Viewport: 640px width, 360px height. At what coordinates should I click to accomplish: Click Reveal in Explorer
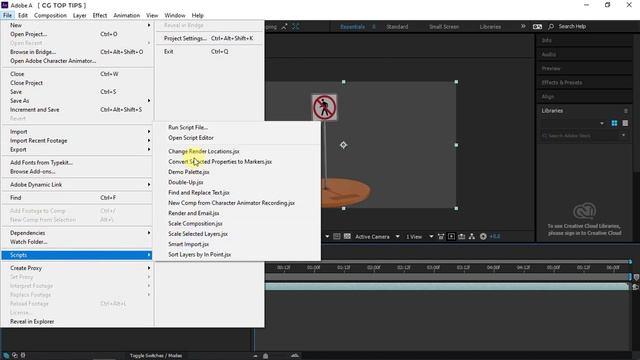coord(77,322)
